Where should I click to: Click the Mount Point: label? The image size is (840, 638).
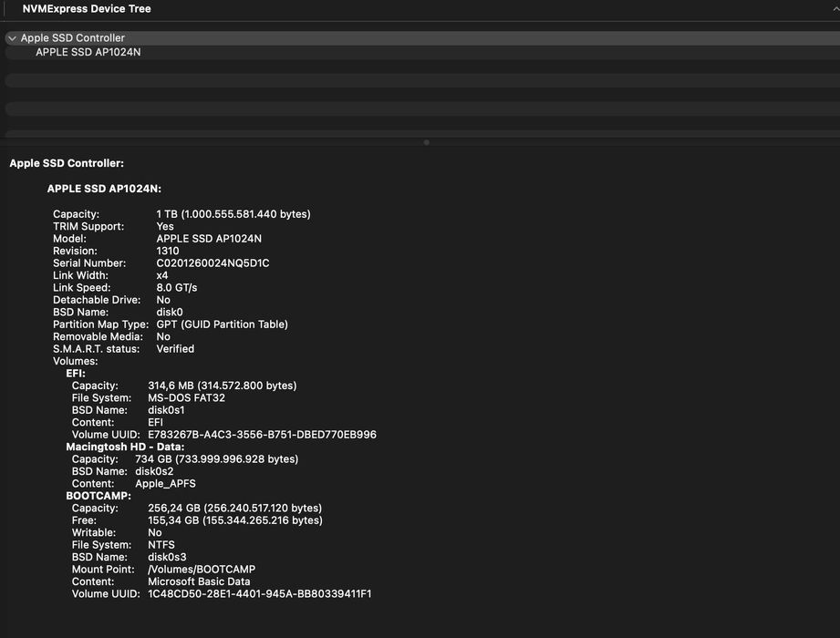(x=103, y=570)
